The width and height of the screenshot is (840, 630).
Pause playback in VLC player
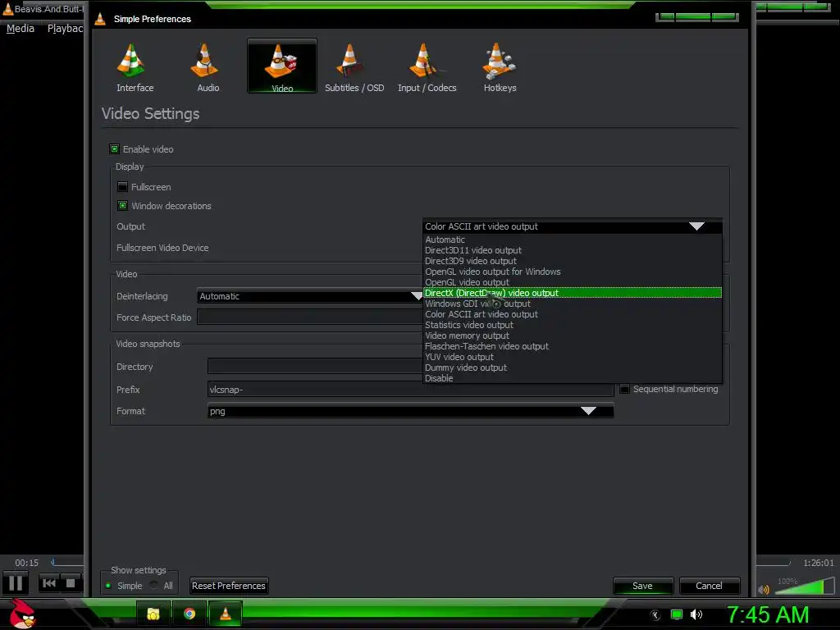[x=16, y=583]
